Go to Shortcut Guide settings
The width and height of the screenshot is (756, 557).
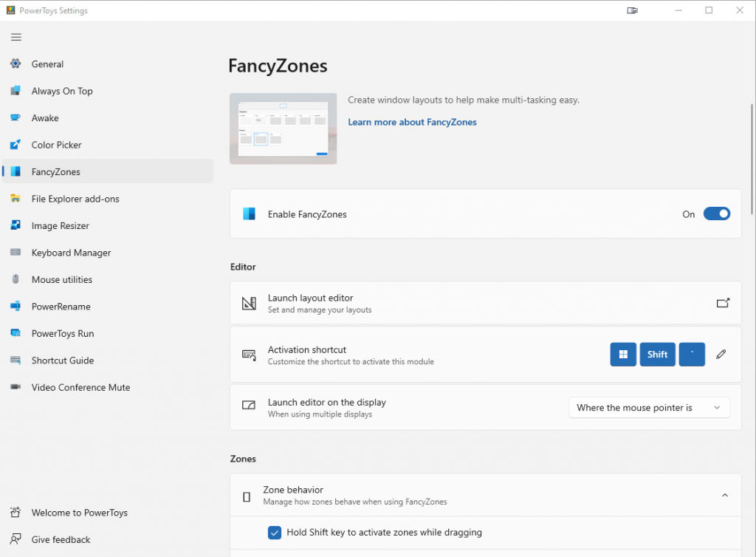pos(108,360)
